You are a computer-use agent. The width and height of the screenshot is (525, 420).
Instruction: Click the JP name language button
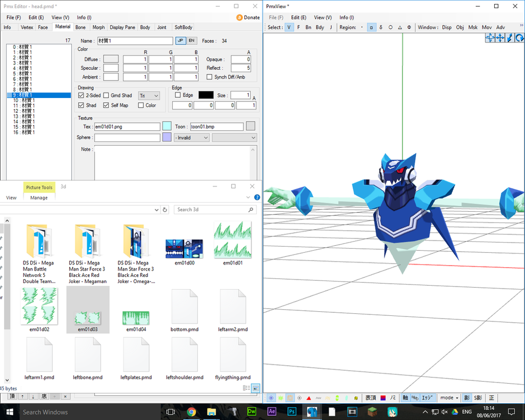(180, 41)
